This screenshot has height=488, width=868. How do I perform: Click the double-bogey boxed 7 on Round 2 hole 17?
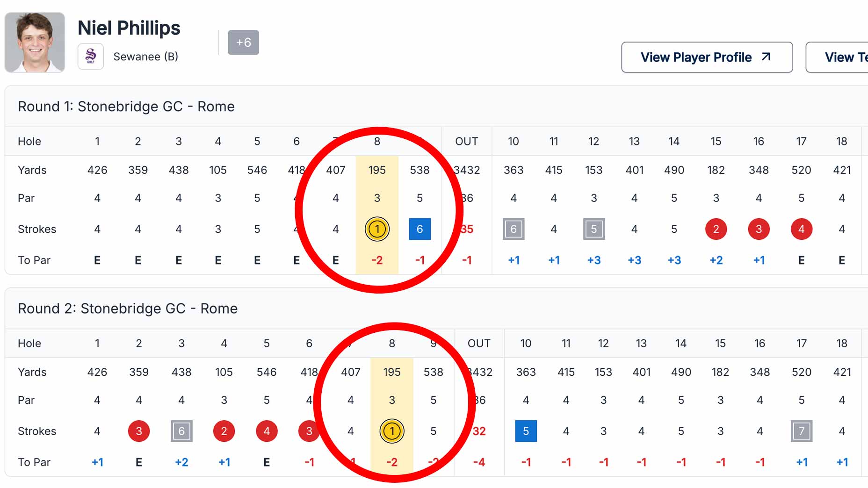pyautogui.click(x=801, y=431)
